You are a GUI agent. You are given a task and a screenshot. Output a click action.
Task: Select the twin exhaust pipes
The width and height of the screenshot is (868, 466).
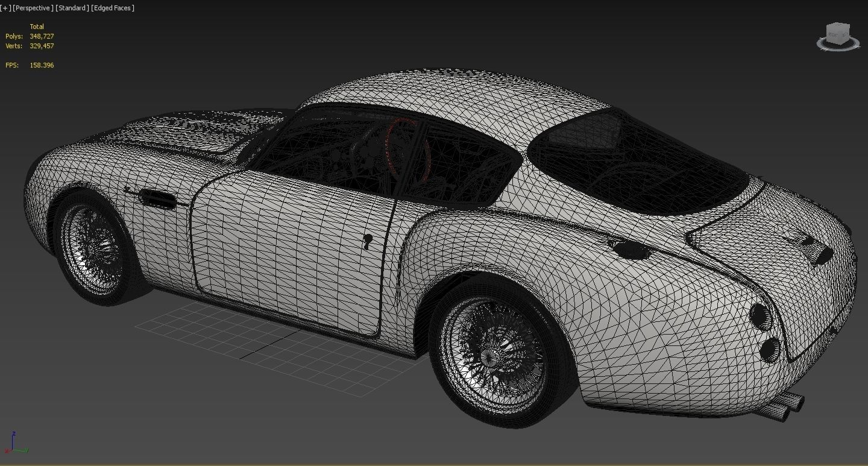tap(781, 407)
